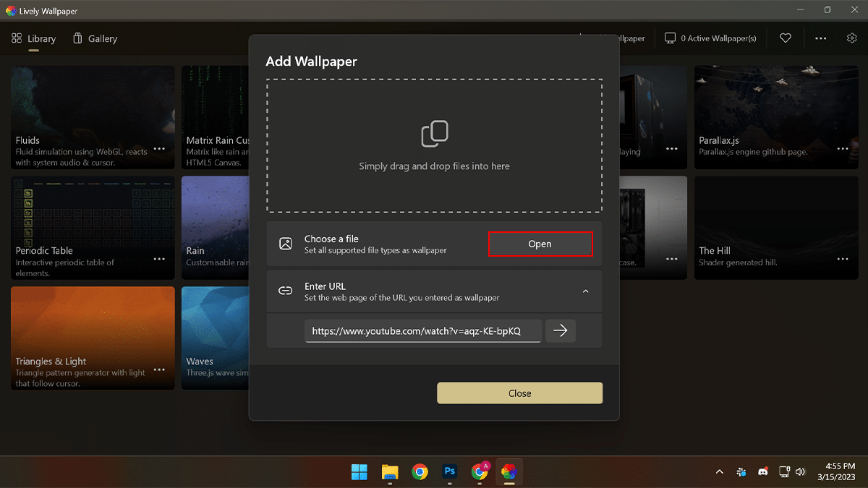Image resolution: width=868 pixels, height=488 pixels.
Task: Open the three-dots menu in the top bar
Action: click(x=820, y=38)
